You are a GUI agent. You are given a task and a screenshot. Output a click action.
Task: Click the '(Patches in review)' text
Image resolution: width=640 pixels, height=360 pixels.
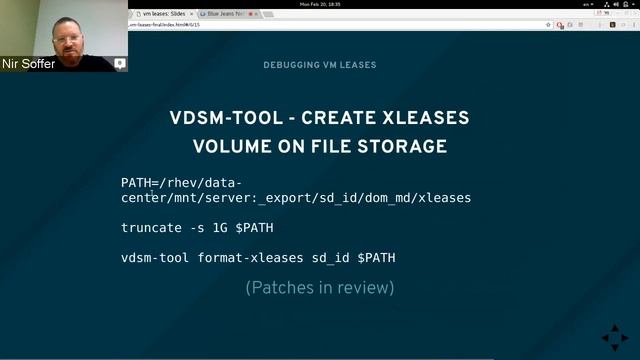pos(320,288)
